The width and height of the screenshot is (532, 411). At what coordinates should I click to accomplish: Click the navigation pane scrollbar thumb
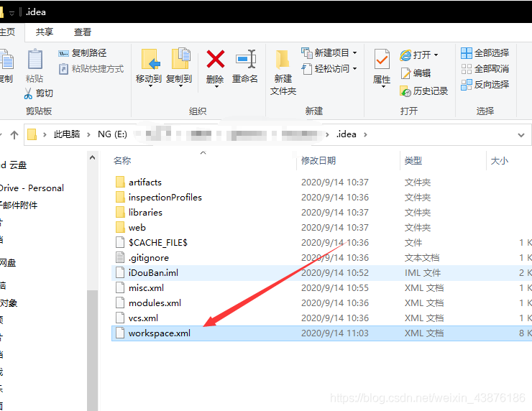point(92,349)
